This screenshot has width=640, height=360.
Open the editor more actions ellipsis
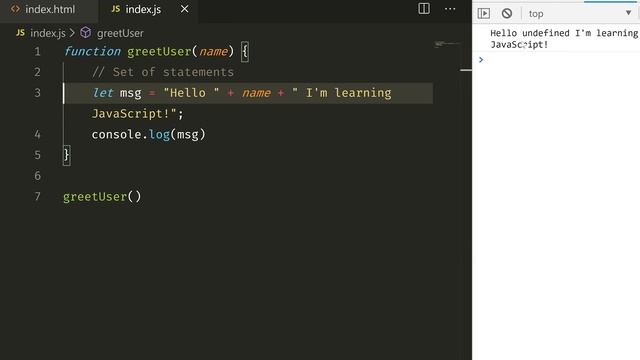pyautogui.click(x=450, y=9)
